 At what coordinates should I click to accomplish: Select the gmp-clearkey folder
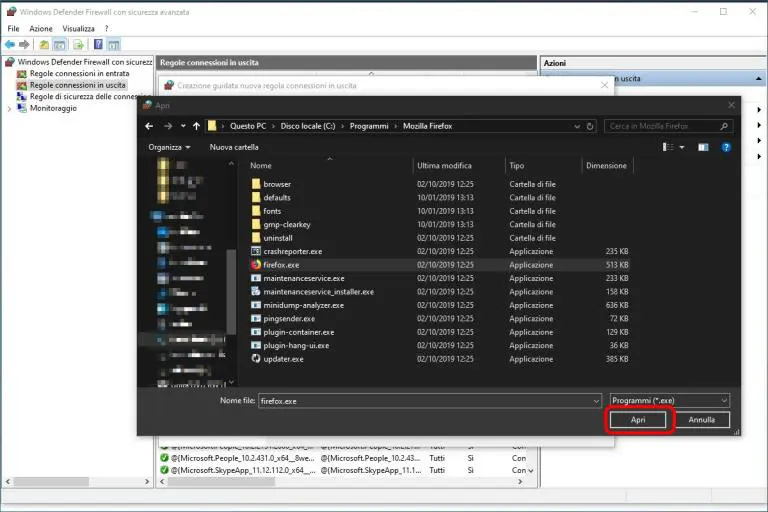[x=287, y=224]
